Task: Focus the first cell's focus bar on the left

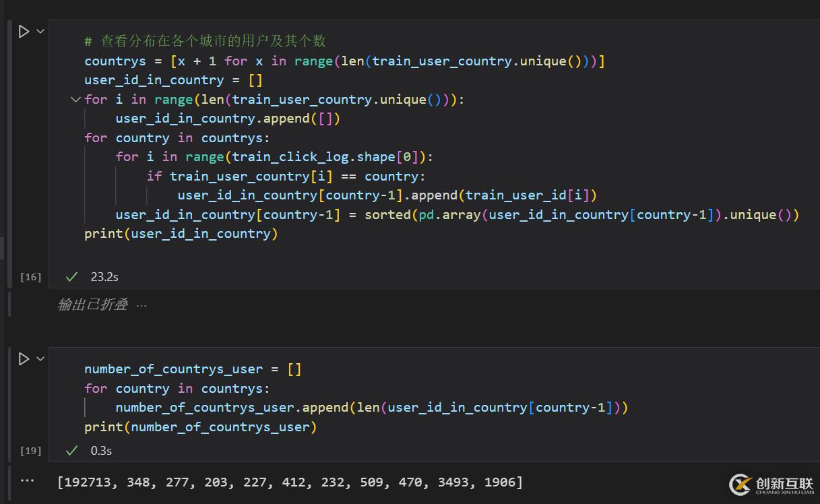Action: (x=9, y=154)
